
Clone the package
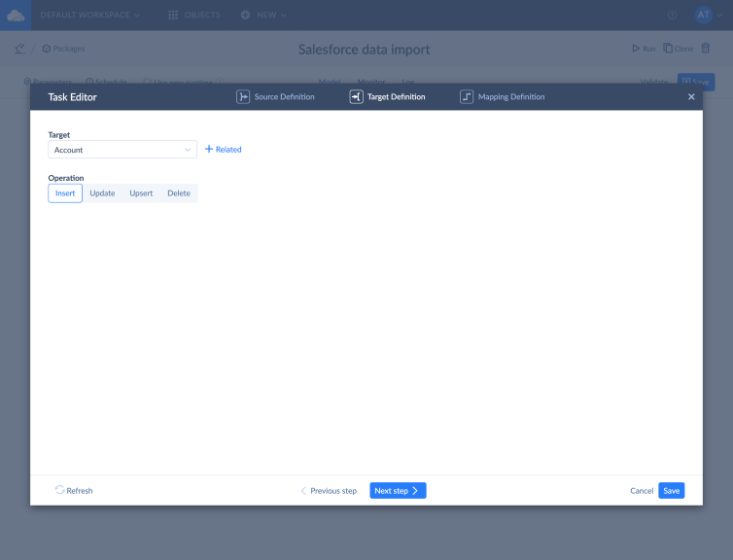[x=679, y=49]
